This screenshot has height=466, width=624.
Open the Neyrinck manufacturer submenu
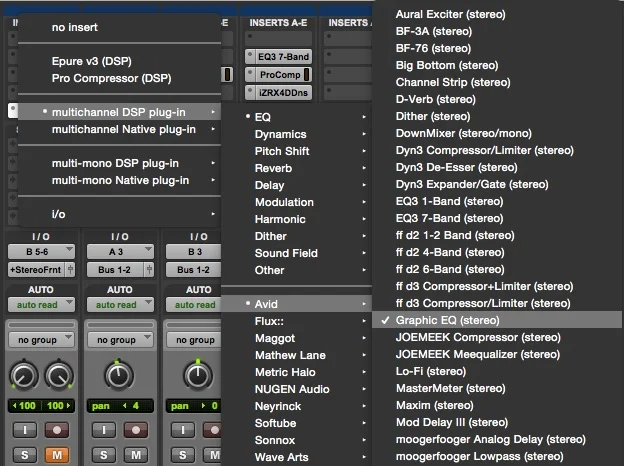(x=296, y=406)
